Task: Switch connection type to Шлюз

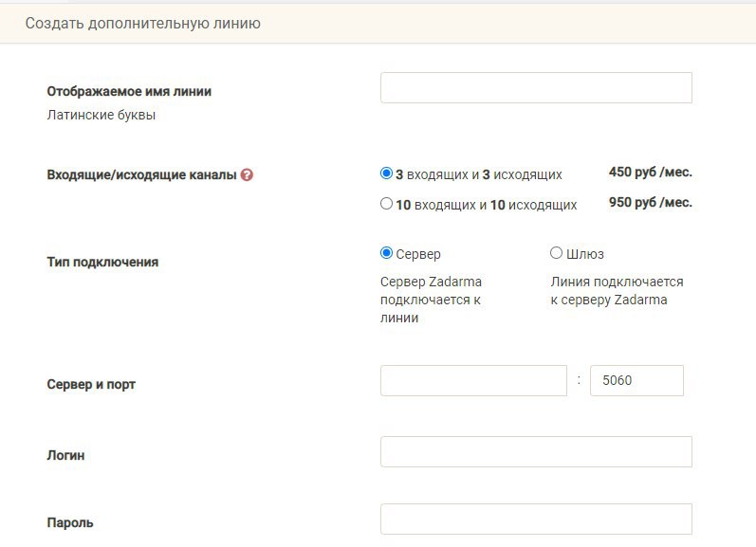Action: pyautogui.click(x=556, y=253)
